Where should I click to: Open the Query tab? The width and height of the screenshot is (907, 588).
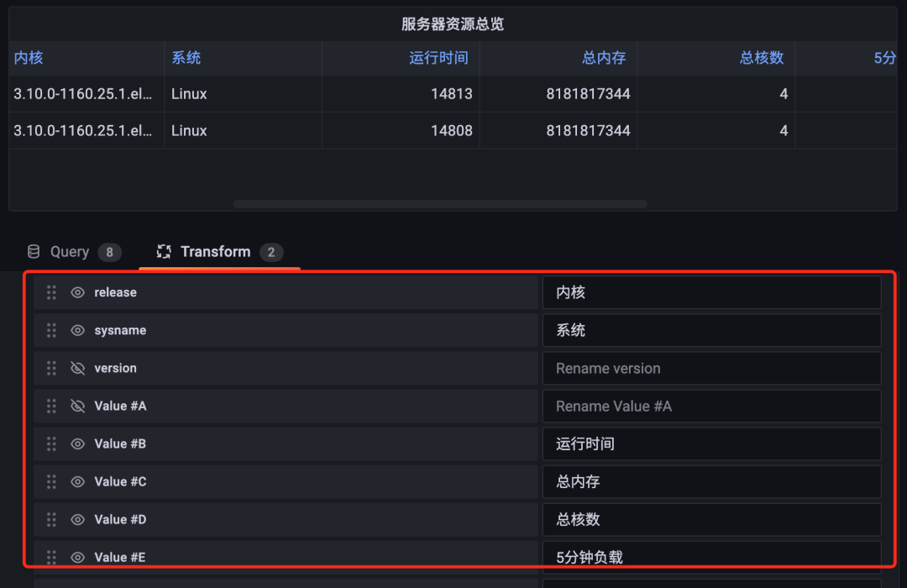tap(75, 252)
